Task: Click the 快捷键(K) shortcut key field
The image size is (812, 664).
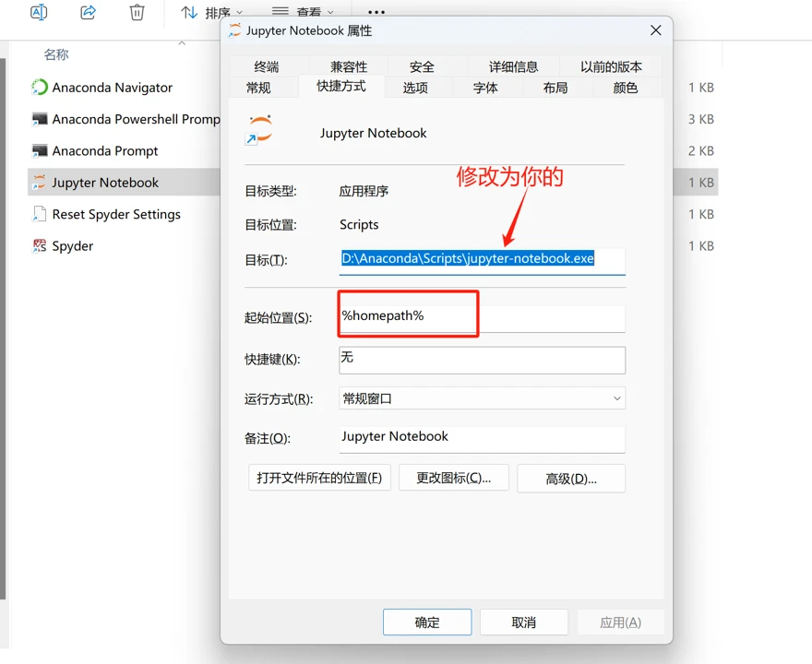Action: point(482,361)
